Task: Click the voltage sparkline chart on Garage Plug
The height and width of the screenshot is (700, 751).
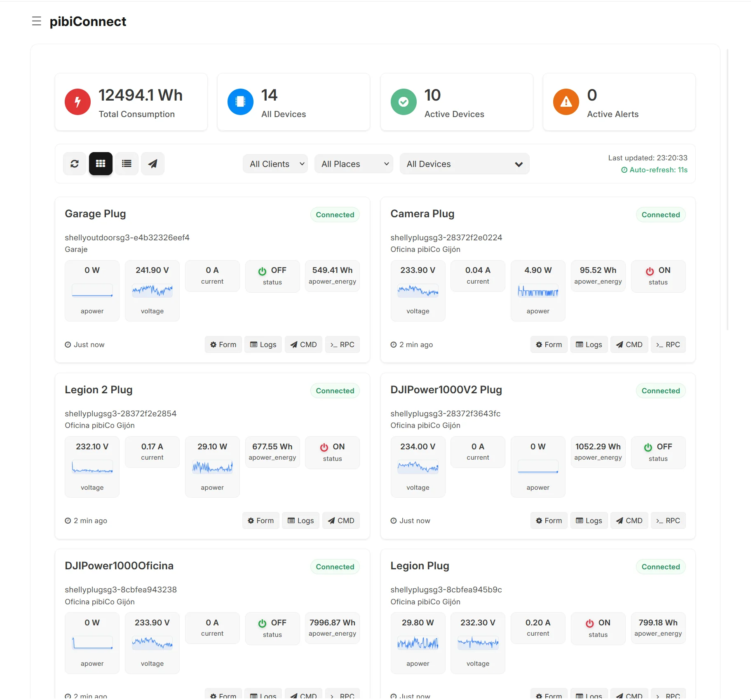Action: (x=152, y=290)
